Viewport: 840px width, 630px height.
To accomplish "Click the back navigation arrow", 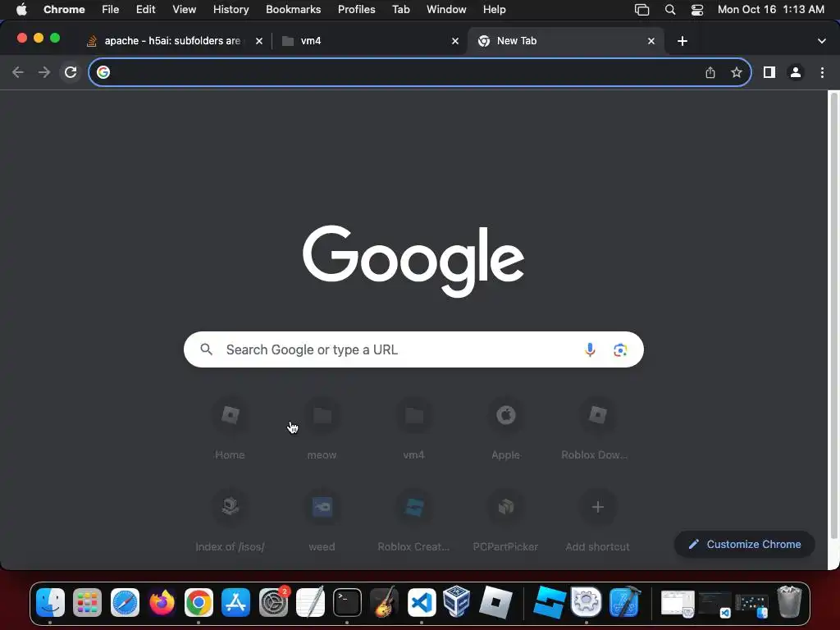I will [18, 72].
